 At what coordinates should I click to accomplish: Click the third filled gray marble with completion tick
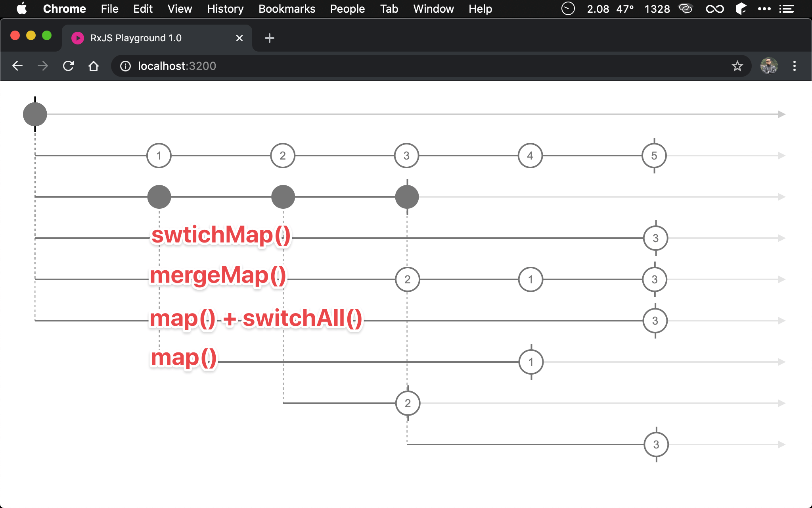coord(407,197)
